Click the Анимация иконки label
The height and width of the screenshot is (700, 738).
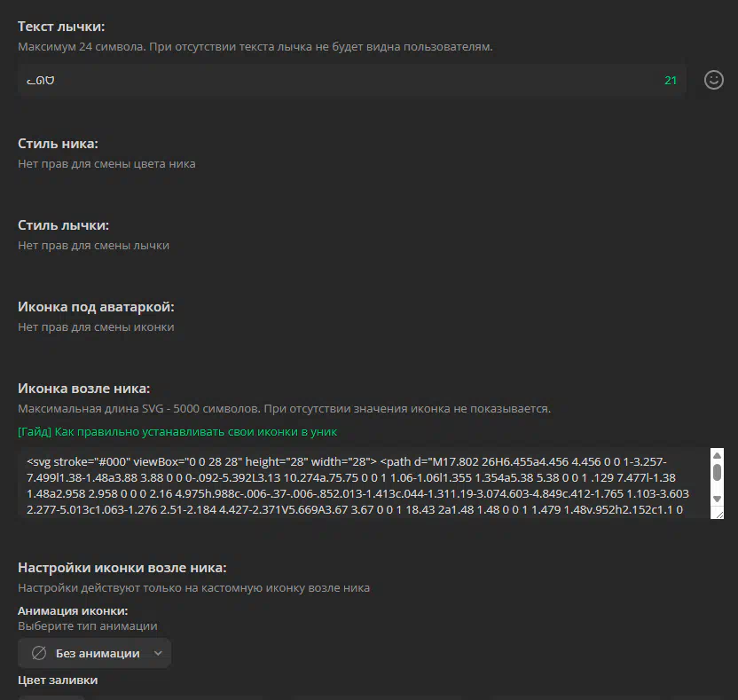pos(73,610)
